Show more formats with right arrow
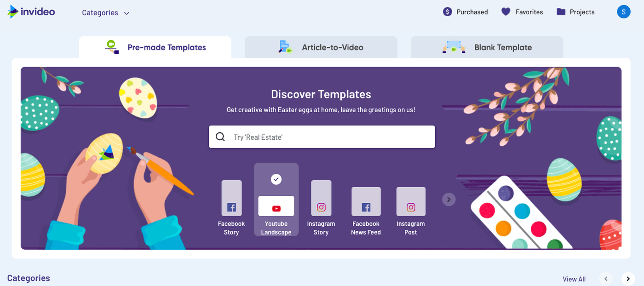 (449, 200)
